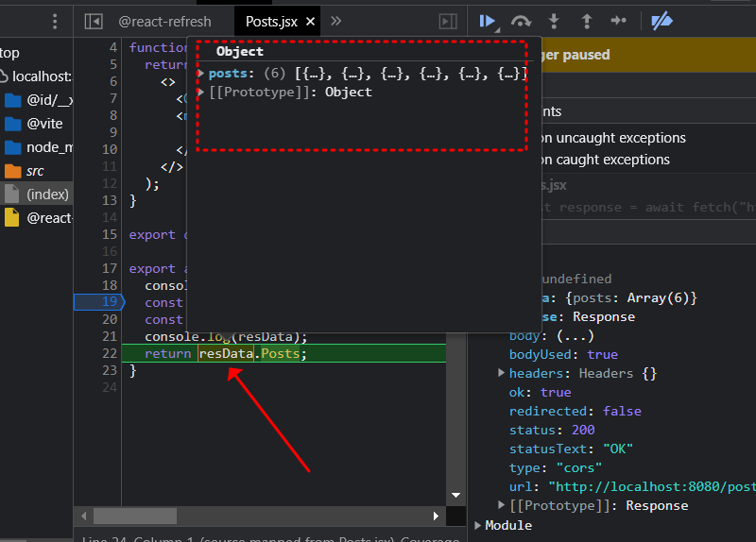Select the @react file in navigator
Viewport: 756px width, 542px height.
tap(38, 218)
